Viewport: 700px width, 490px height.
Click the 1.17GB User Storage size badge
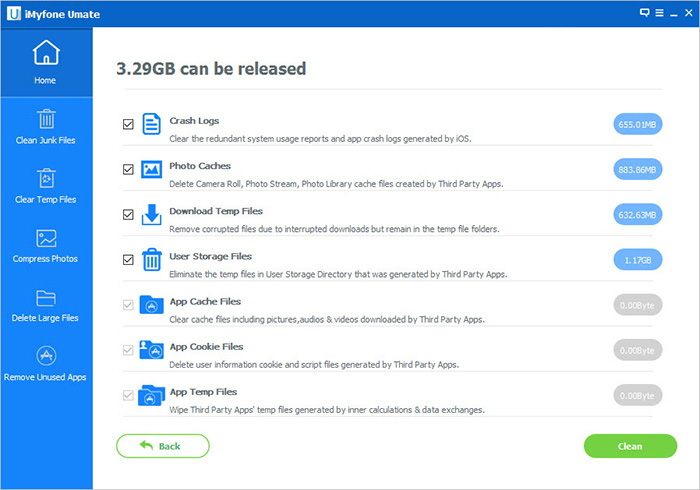pos(637,260)
